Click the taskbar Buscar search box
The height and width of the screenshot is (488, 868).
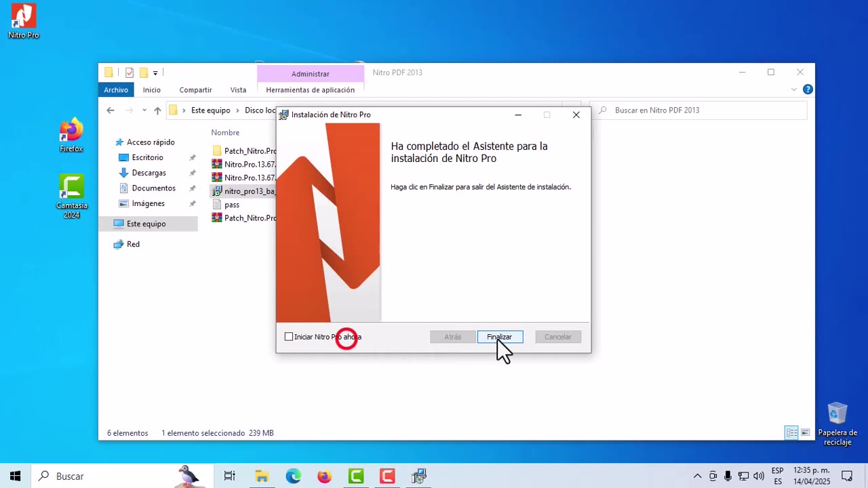point(124,476)
